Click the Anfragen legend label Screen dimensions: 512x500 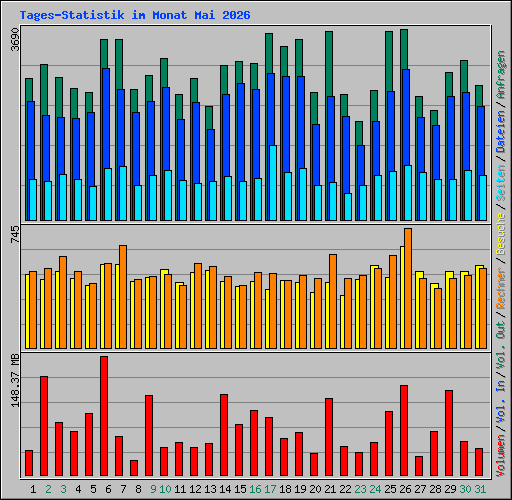pos(501,75)
